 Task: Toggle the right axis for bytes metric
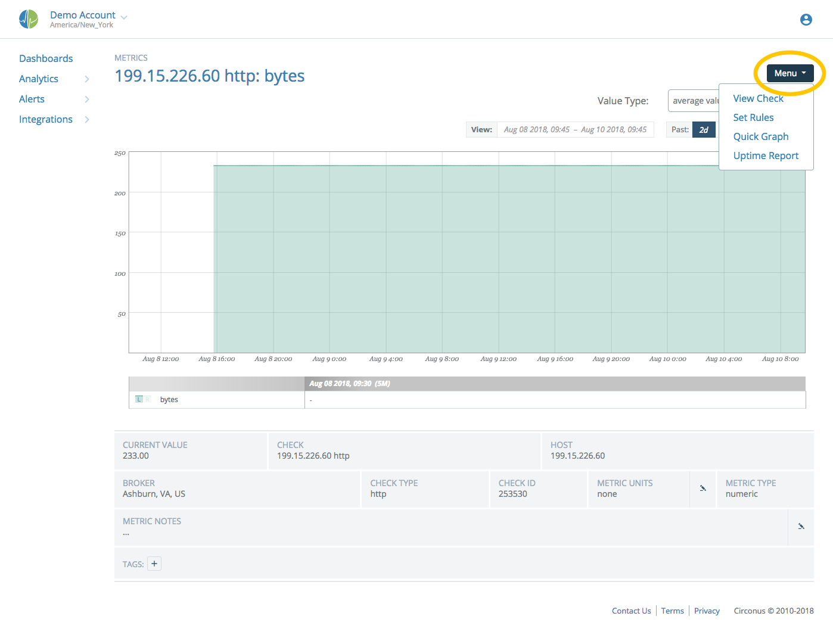[147, 399]
